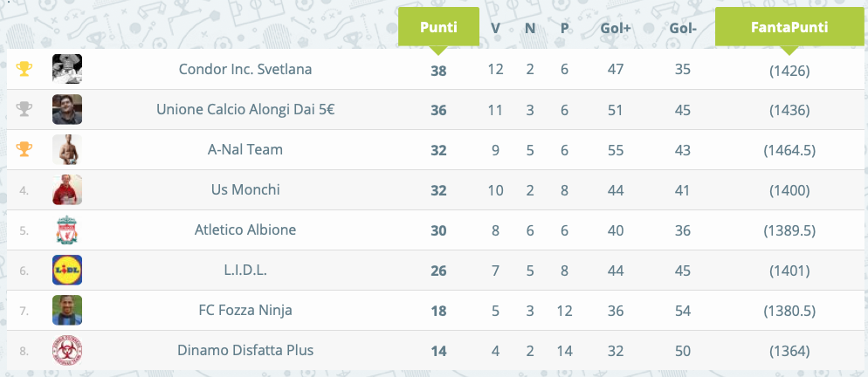Image resolution: width=868 pixels, height=377 pixels.
Task: Open the Us Monchi team page
Action: coord(245,190)
